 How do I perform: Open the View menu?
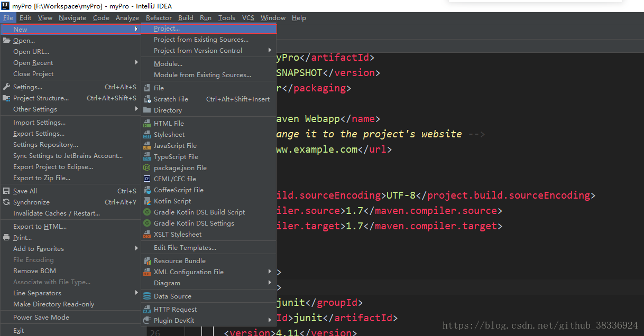[x=45, y=17]
